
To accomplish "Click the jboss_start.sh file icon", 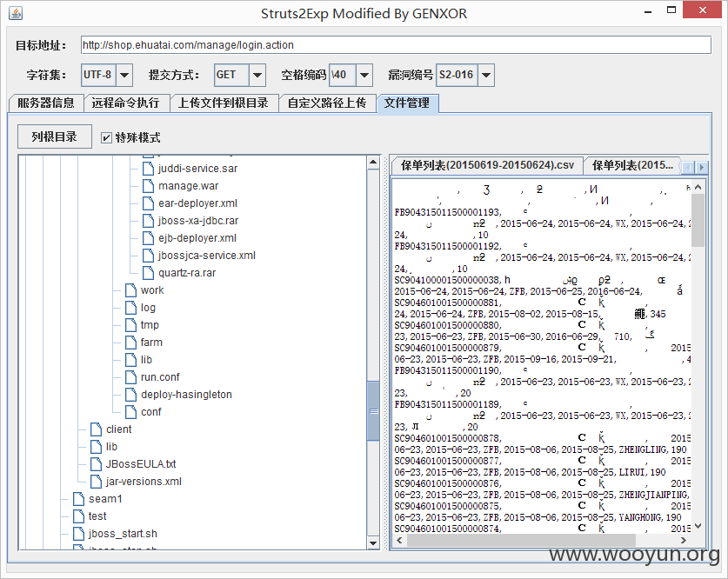I will 78,534.
